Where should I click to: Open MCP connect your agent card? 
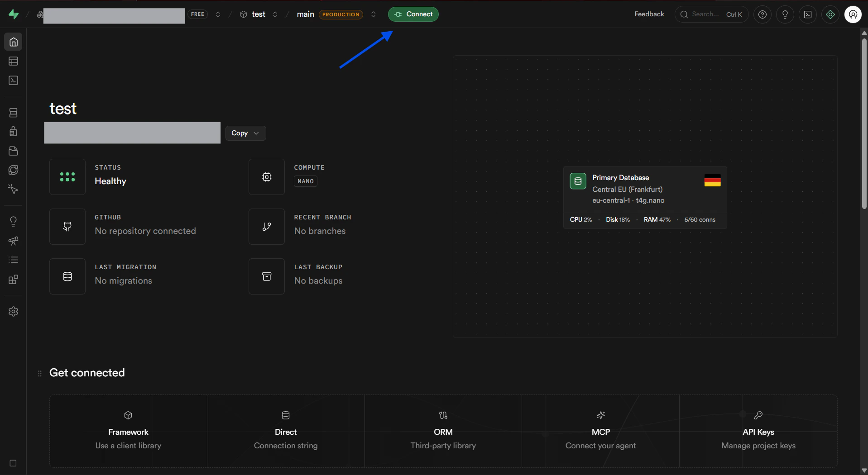[601, 431]
